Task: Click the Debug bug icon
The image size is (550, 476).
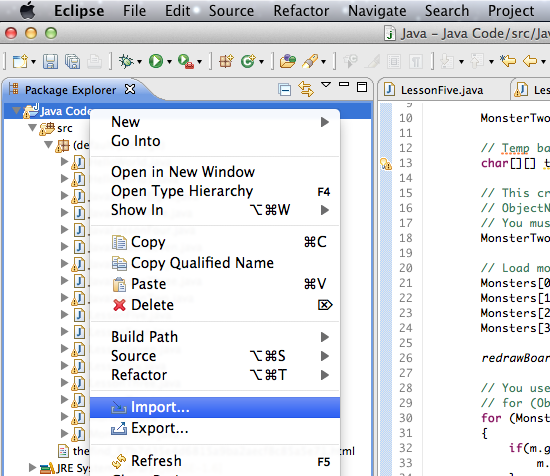Action: pyautogui.click(x=126, y=61)
